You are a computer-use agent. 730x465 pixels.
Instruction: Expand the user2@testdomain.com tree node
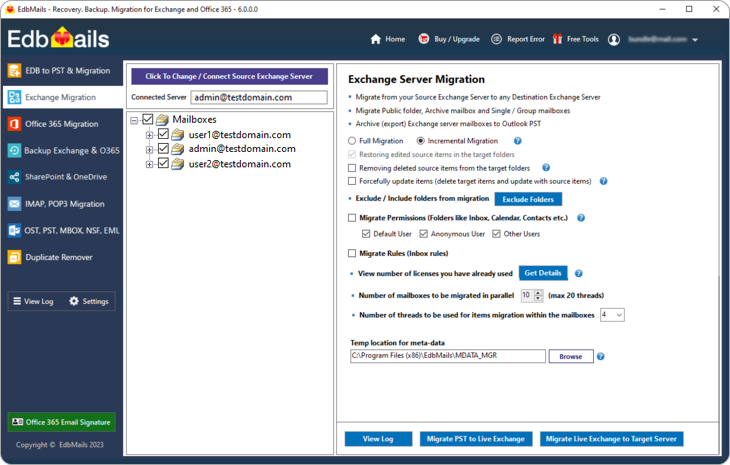coord(149,164)
